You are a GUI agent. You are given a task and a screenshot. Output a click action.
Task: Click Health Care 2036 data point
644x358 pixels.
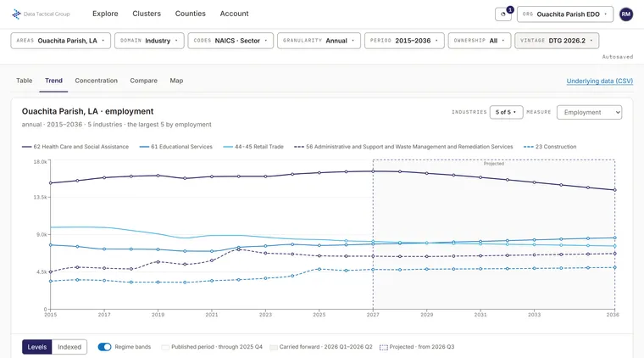pos(615,190)
